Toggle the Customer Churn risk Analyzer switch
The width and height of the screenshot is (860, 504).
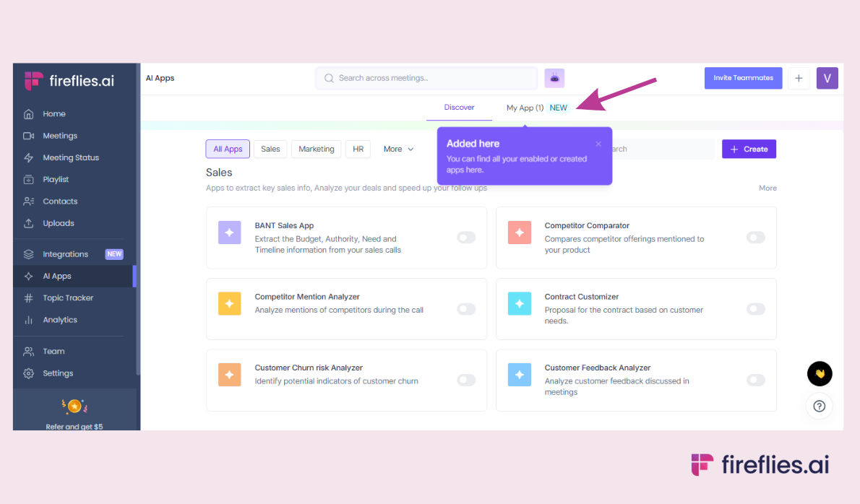point(466,380)
